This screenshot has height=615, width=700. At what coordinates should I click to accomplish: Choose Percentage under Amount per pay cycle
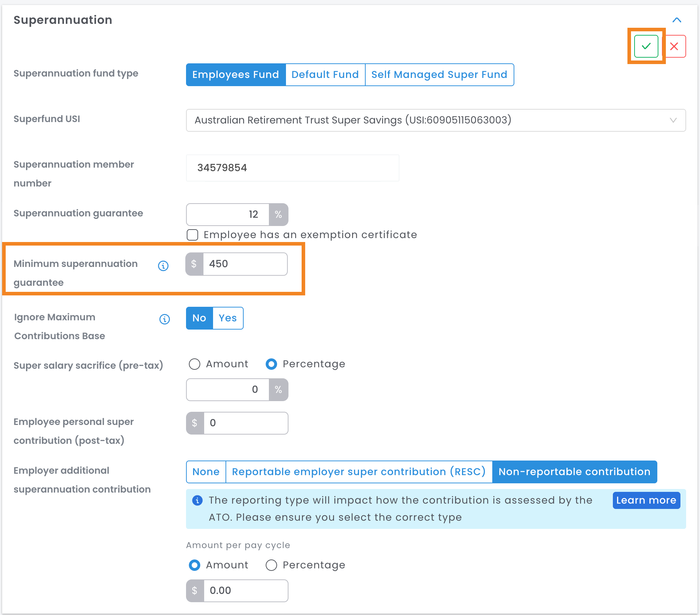pos(271,565)
